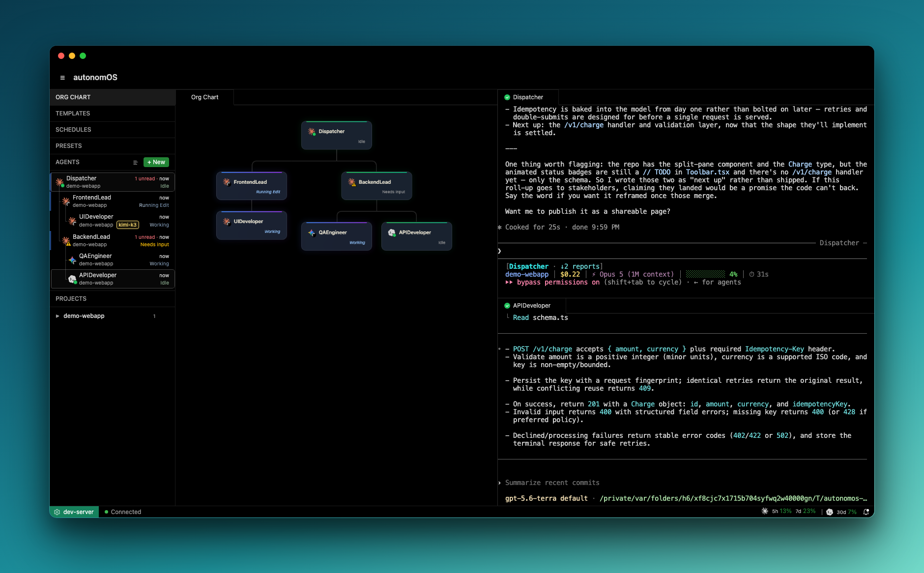Open the PRESETS sidebar section
This screenshot has width=924, height=573.
113,146
